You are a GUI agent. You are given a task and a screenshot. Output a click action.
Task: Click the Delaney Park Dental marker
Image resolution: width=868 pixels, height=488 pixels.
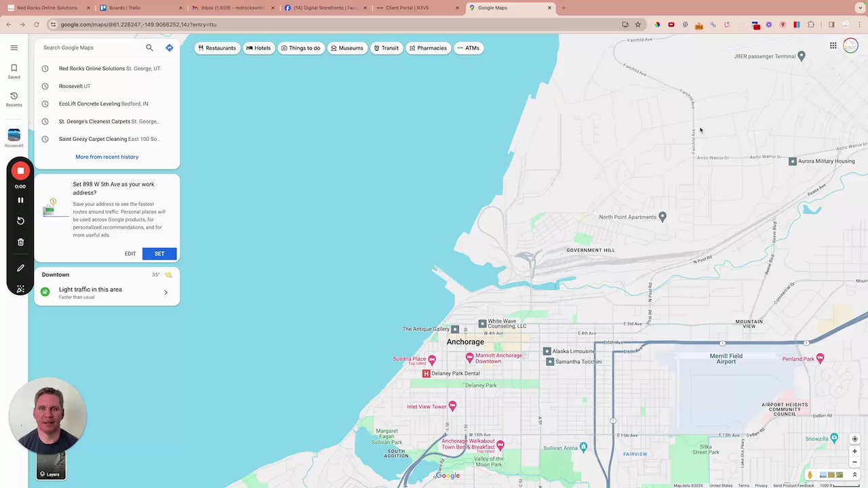pyautogui.click(x=427, y=373)
